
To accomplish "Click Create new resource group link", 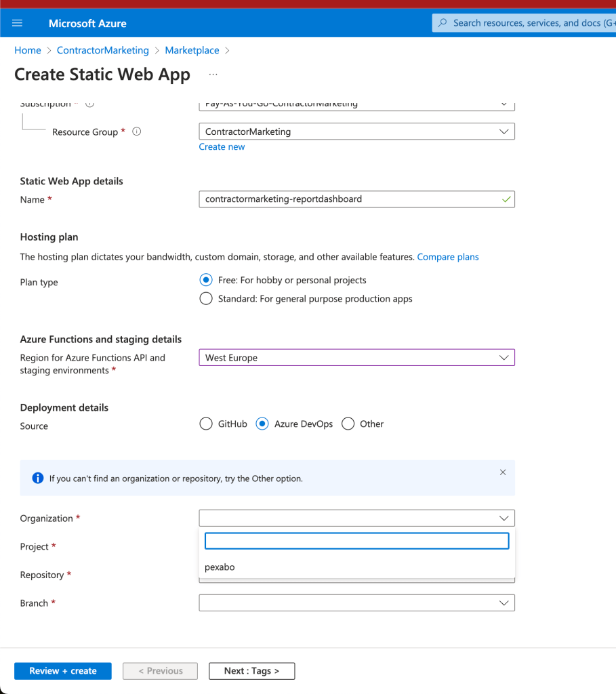I will 222,146.
